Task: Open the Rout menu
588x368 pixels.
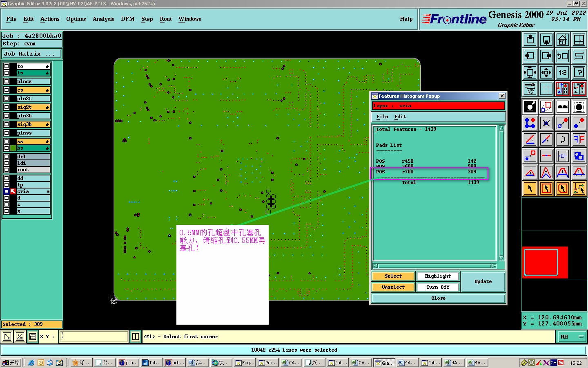Action: (166, 19)
